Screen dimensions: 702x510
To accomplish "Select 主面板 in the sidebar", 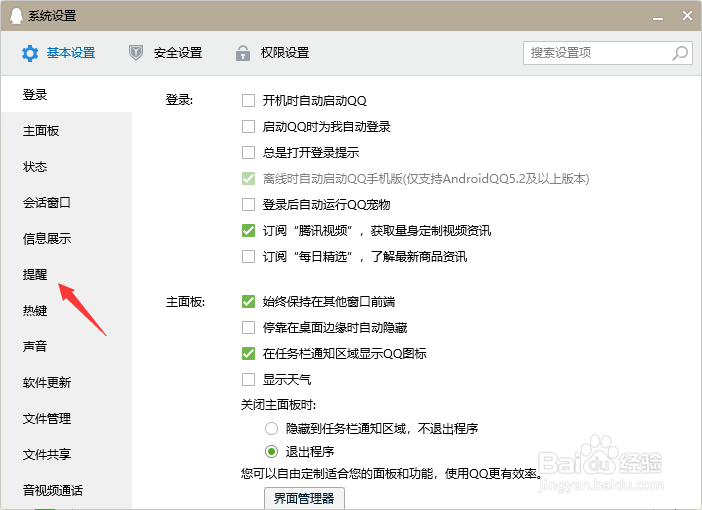I will pyautogui.click(x=66, y=131).
